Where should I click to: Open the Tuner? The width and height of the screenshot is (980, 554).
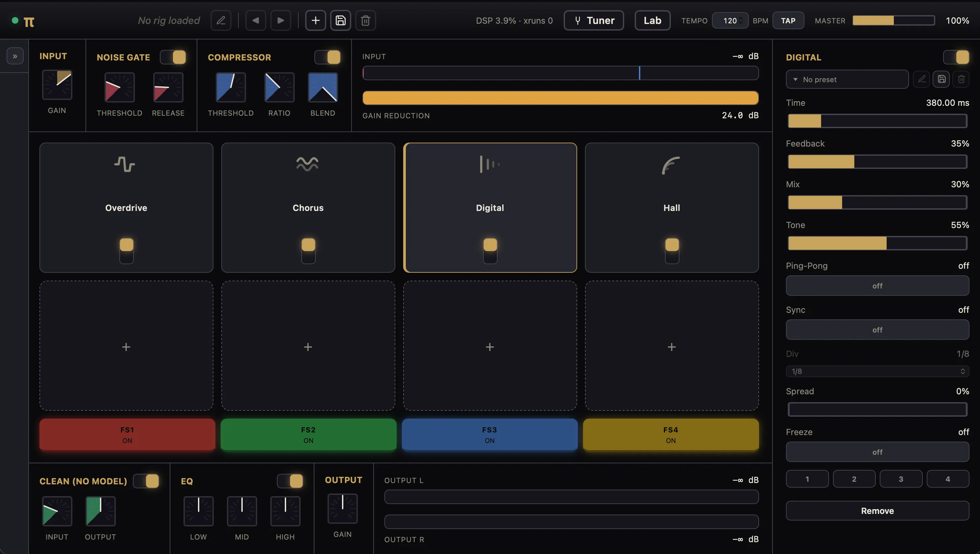pyautogui.click(x=594, y=21)
